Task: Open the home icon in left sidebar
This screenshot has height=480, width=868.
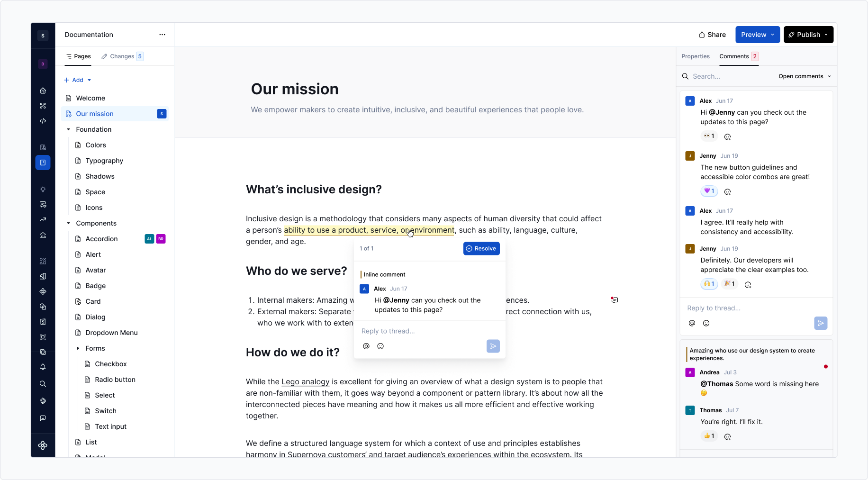Action: coord(43,91)
